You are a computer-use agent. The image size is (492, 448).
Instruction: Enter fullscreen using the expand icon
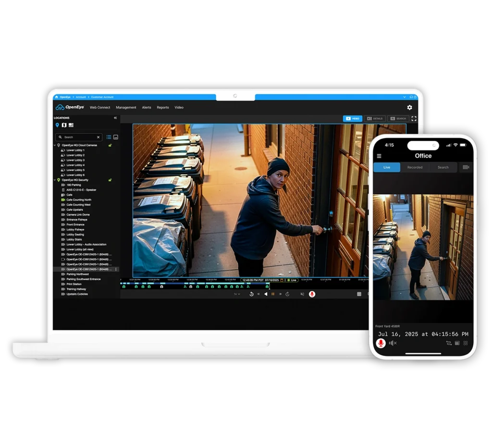(414, 118)
